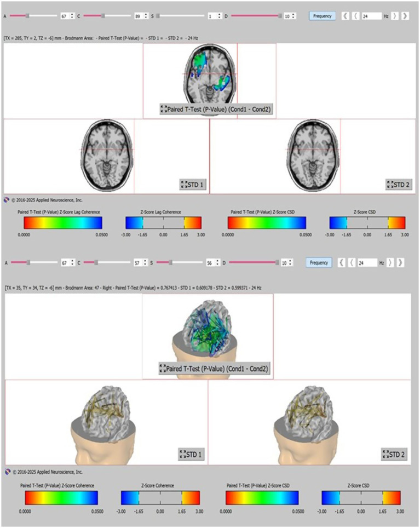Click the C spinbox showing 57

(x=141, y=263)
